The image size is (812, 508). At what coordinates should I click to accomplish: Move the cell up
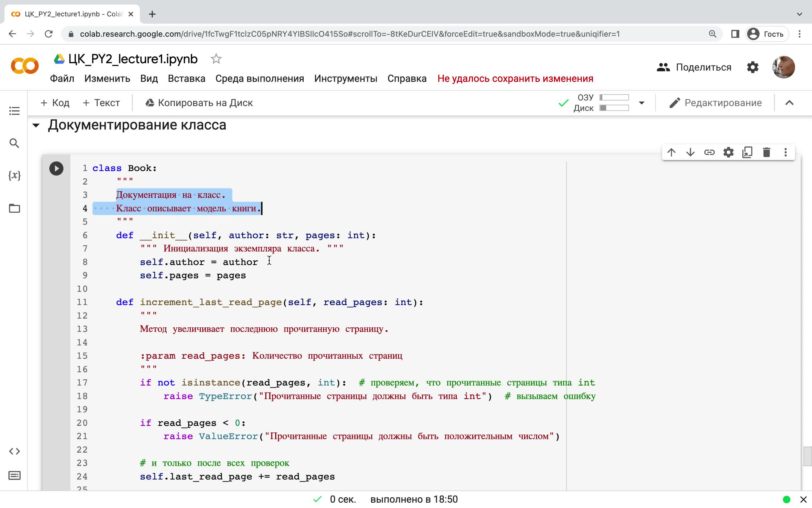pos(671,152)
